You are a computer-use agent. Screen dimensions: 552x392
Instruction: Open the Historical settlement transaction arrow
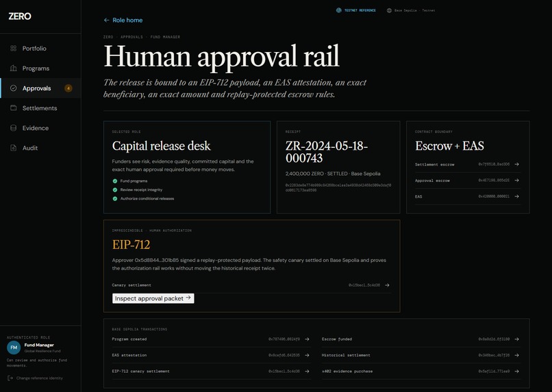[516, 356]
